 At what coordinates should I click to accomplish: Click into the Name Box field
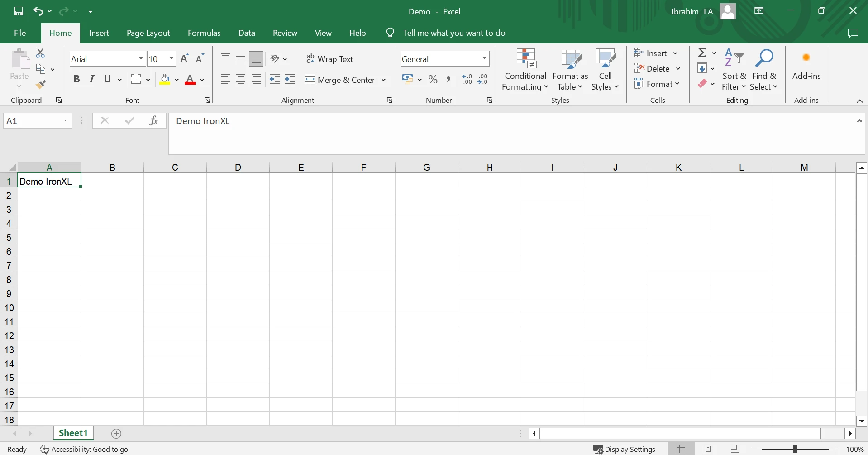[x=33, y=121]
